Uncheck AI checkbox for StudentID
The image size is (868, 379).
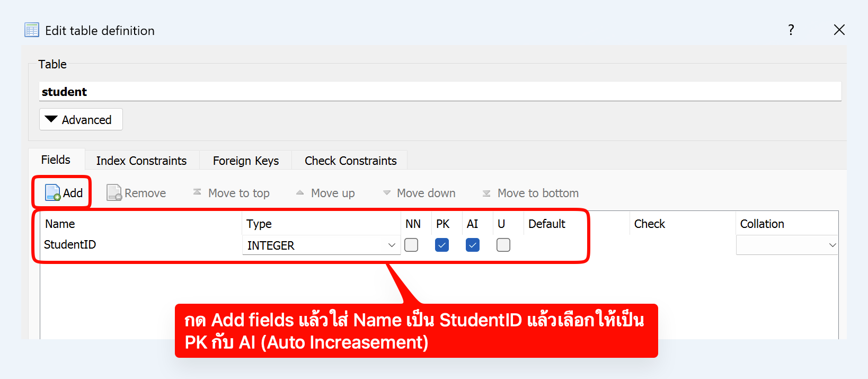473,245
